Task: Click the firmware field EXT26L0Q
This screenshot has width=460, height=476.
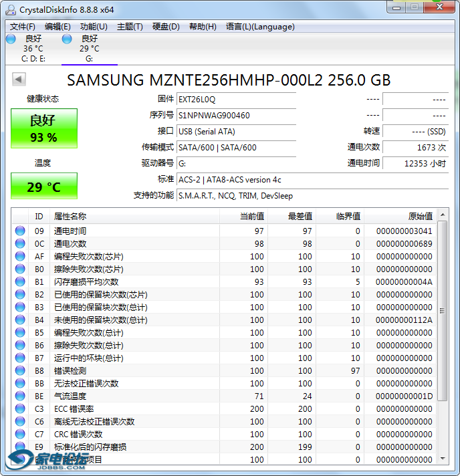Action: 236,100
